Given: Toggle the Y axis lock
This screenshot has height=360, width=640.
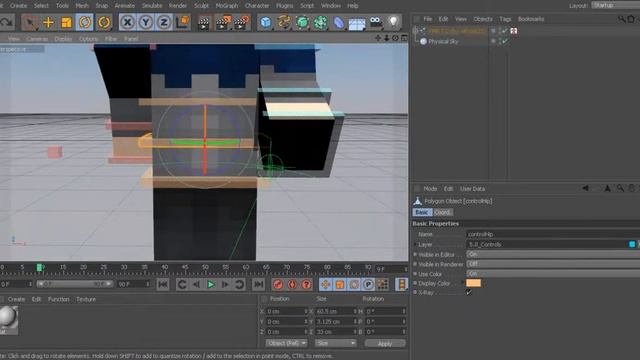Looking at the screenshot, I should [x=146, y=22].
